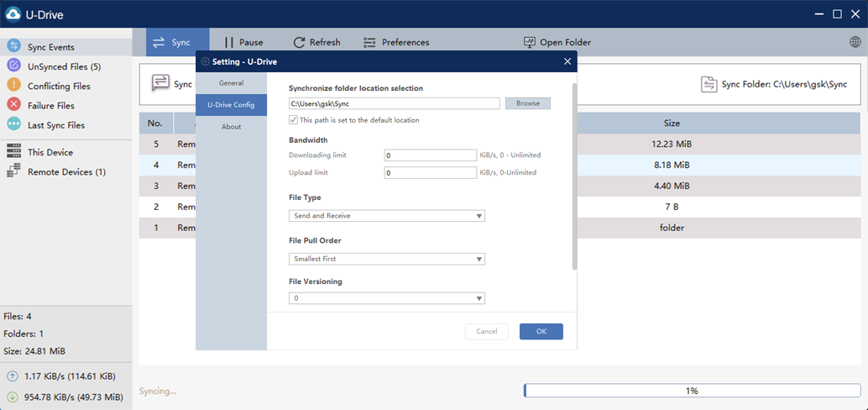Select row with size 12.23 MiB
Screen dimensions: 868x410
[499, 144]
